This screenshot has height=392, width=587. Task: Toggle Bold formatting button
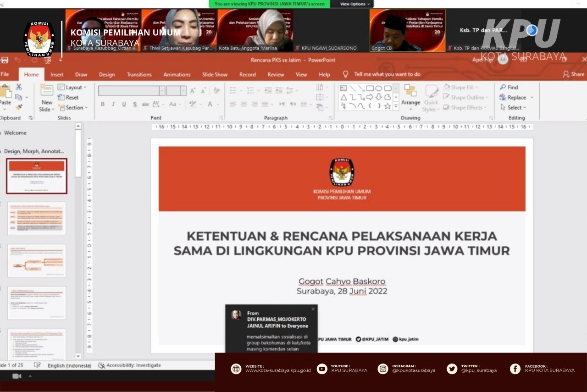click(x=103, y=104)
